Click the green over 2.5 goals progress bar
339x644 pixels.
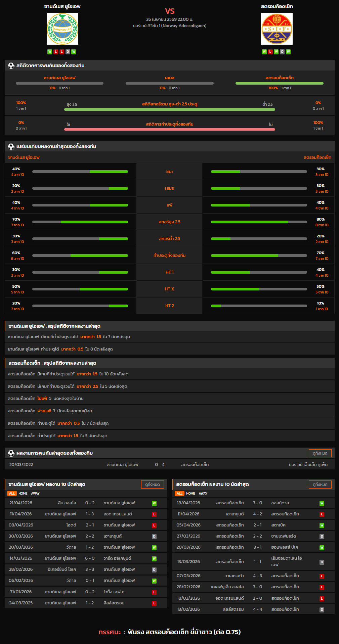click(x=169, y=109)
